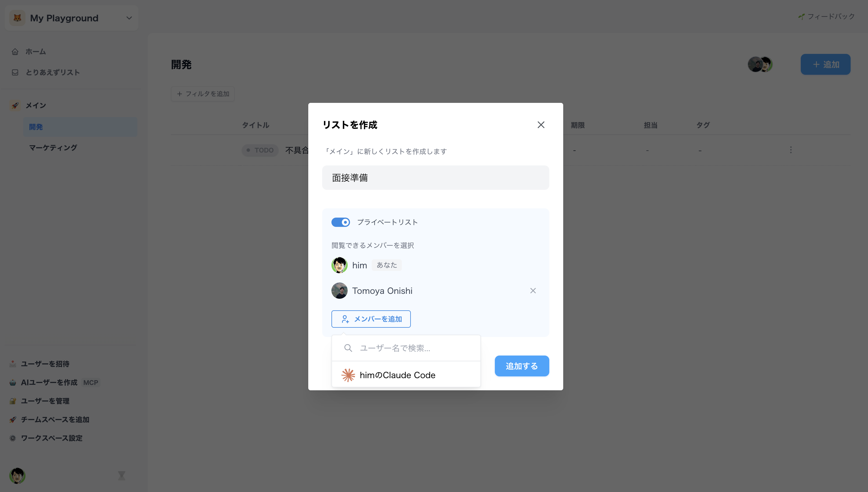Focus the ユーザー名で検索 search field
The height and width of the screenshot is (492, 868).
click(x=405, y=348)
